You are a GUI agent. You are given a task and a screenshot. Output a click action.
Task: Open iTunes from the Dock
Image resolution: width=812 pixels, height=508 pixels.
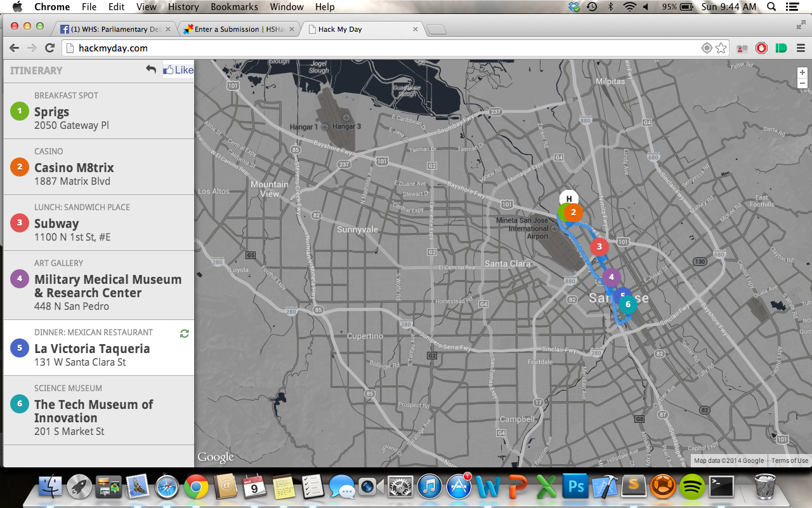point(429,487)
